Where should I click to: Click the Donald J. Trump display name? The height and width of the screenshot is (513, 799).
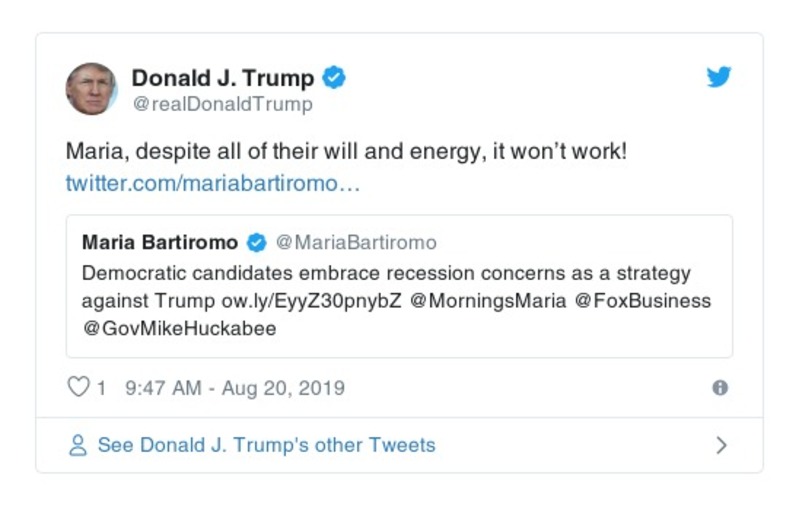(x=222, y=78)
